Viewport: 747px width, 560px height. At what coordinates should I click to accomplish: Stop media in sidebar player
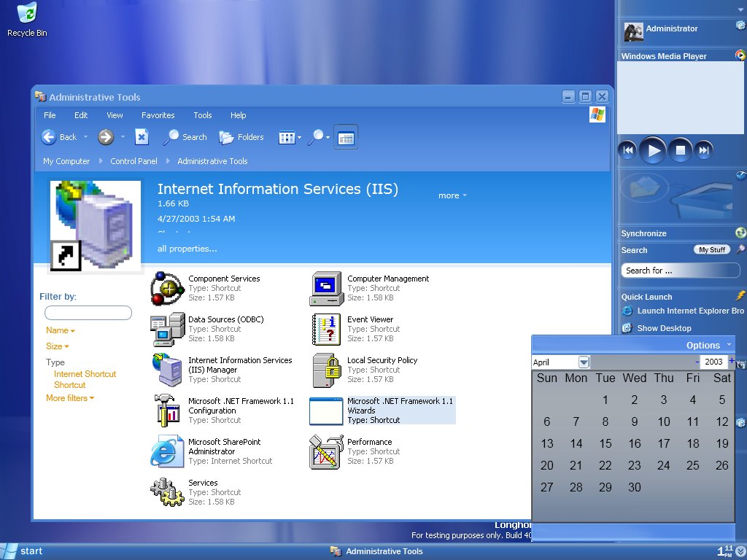(681, 150)
